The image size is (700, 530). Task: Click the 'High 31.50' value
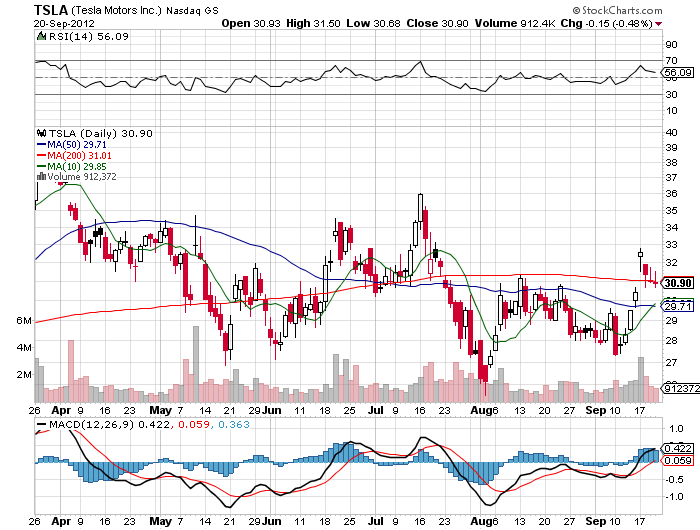313,24
